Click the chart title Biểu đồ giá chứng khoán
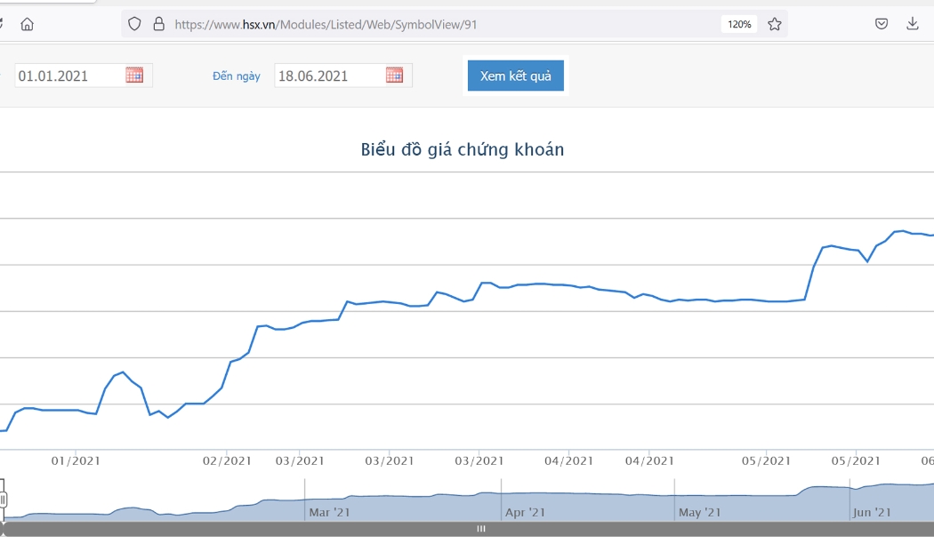 463,149
